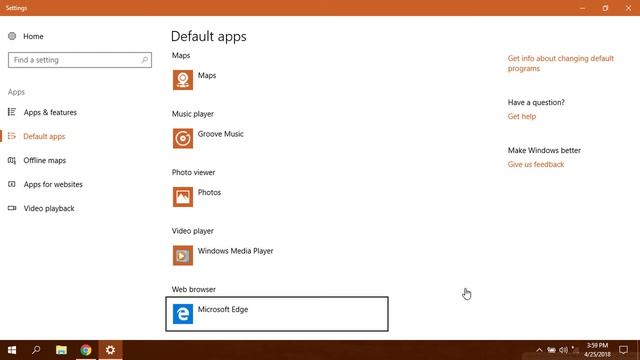Screen dimensions: 640x360
Task: Open File Explorer from the taskbar
Action: [x=61, y=350]
